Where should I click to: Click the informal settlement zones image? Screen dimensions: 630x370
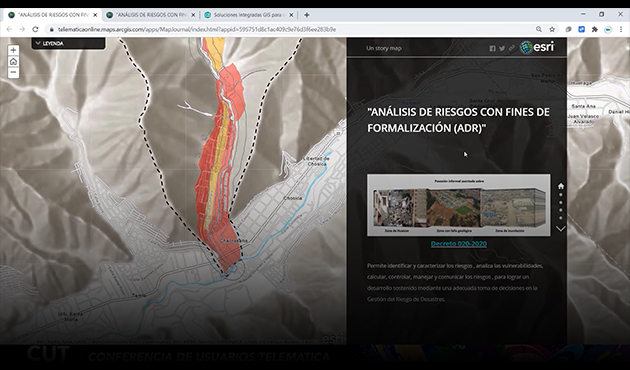click(x=458, y=205)
